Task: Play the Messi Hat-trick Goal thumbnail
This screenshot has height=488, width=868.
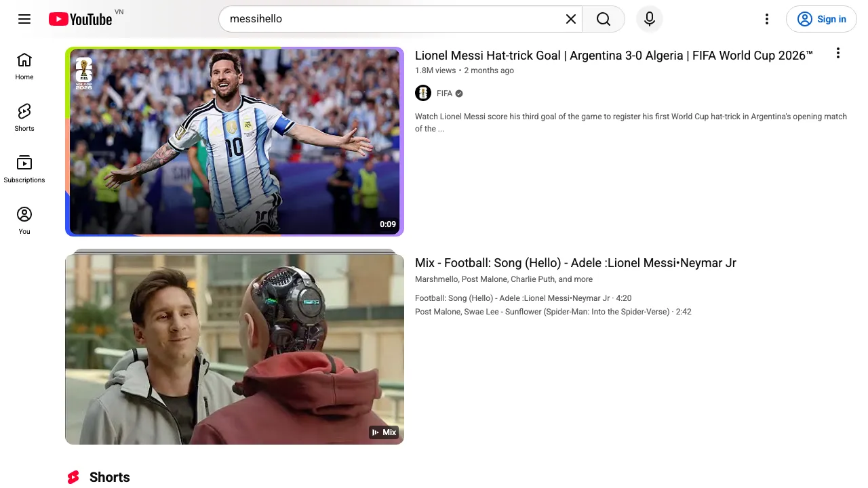Action: pyautogui.click(x=235, y=142)
